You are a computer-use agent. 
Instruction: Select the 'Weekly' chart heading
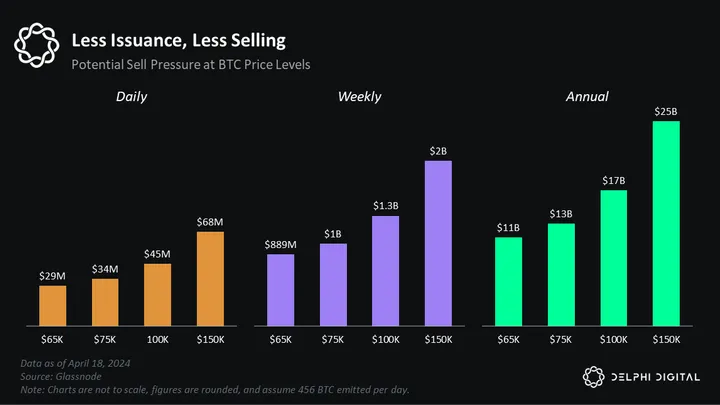pyautogui.click(x=359, y=97)
